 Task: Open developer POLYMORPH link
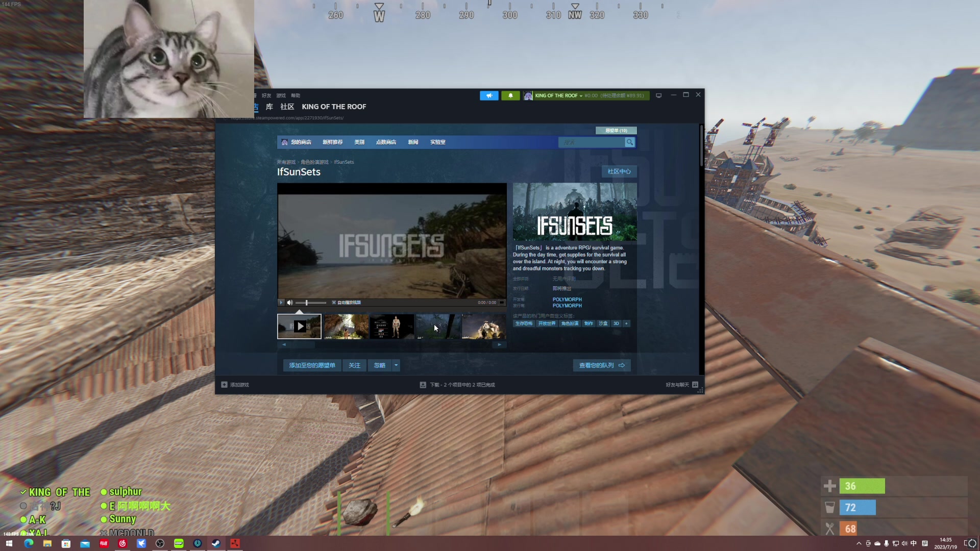pyautogui.click(x=567, y=299)
